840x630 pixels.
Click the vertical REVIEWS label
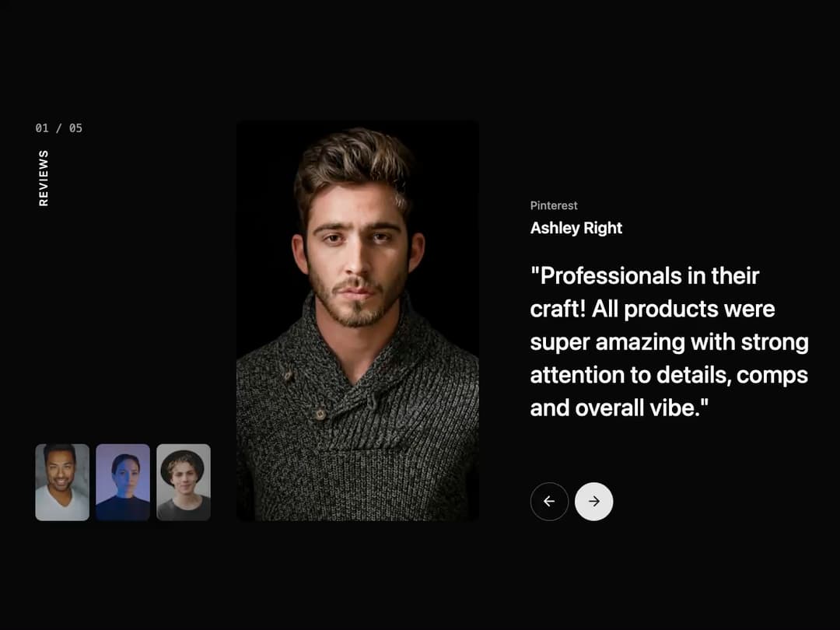(44, 178)
